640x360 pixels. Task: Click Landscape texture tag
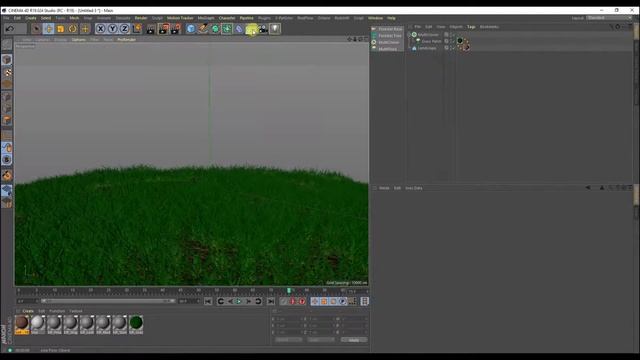pos(467,48)
